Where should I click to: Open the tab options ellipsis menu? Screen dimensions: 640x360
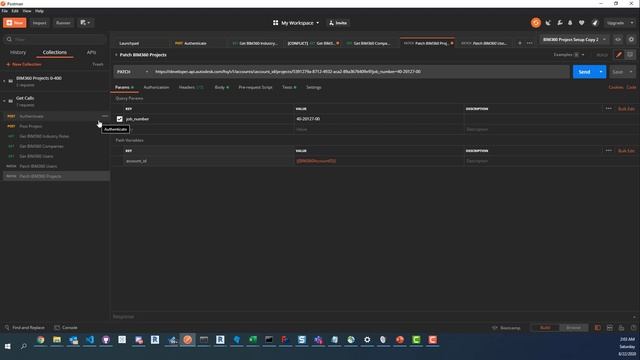tap(529, 43)
